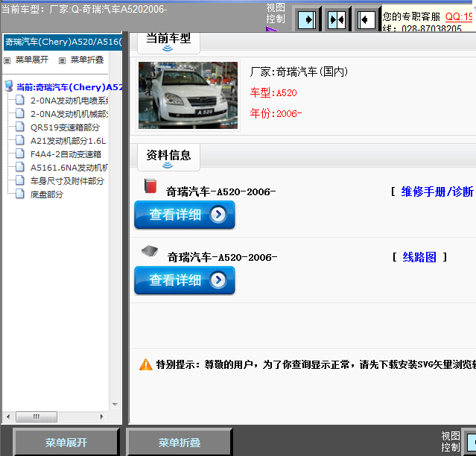Image resolution: width=476 pixels, height=456 pixels.
Task: Click the computer icon of root tree node
Action: point(9,86)
